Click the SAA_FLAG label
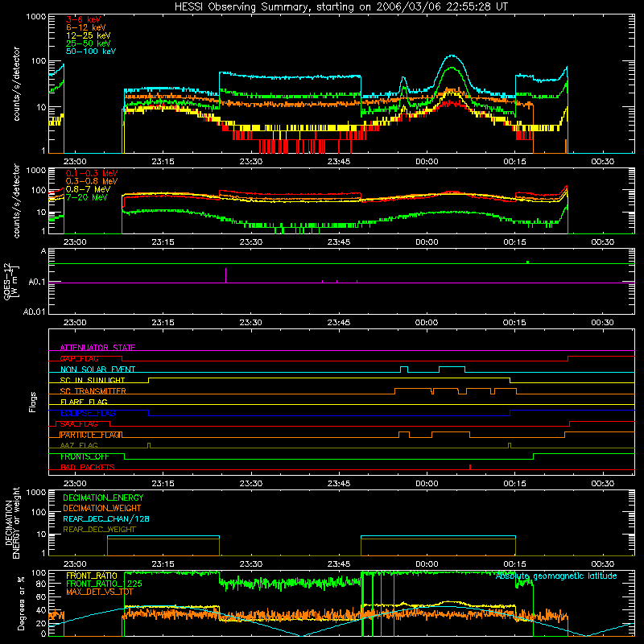 79,424
